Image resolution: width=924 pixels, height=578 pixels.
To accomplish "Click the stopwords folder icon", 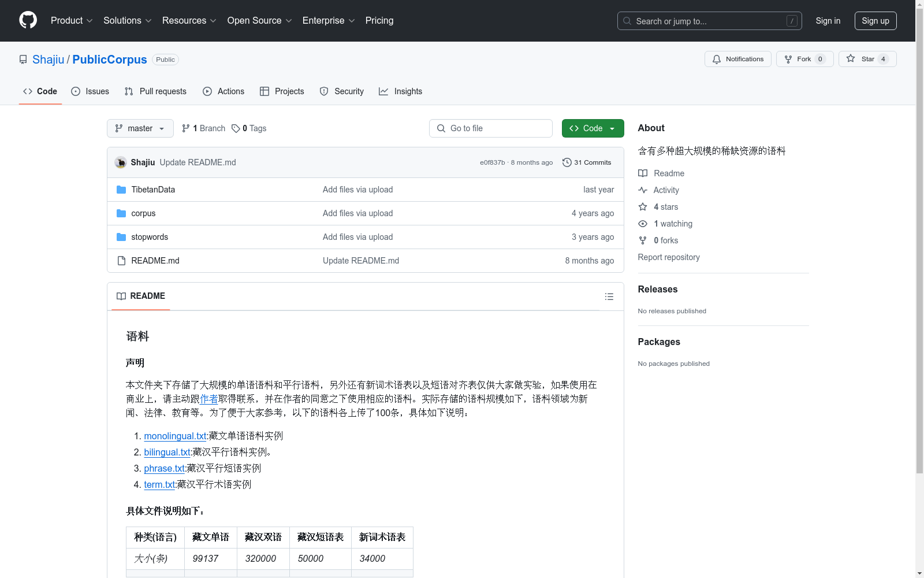I will pos(121,237).
